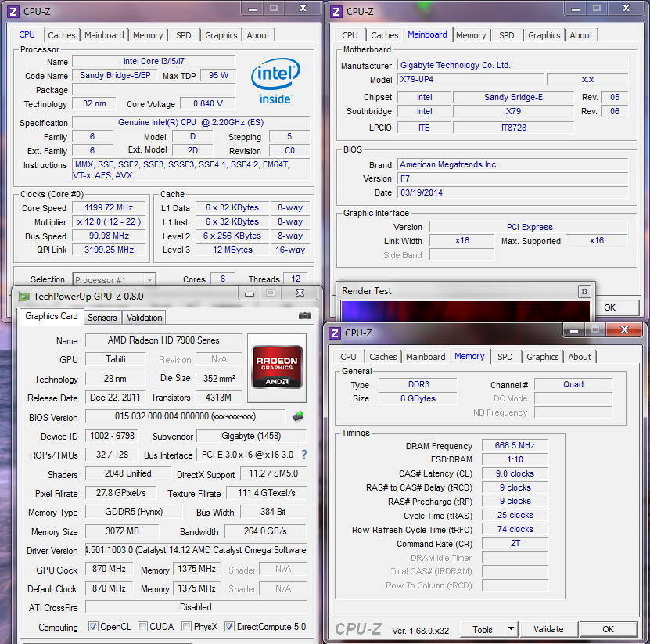The image size is (650, 644).
Task: Open the Tools dropdown arrow in CPU-Z
Action: pyautogui.click(x=511, y=629)
